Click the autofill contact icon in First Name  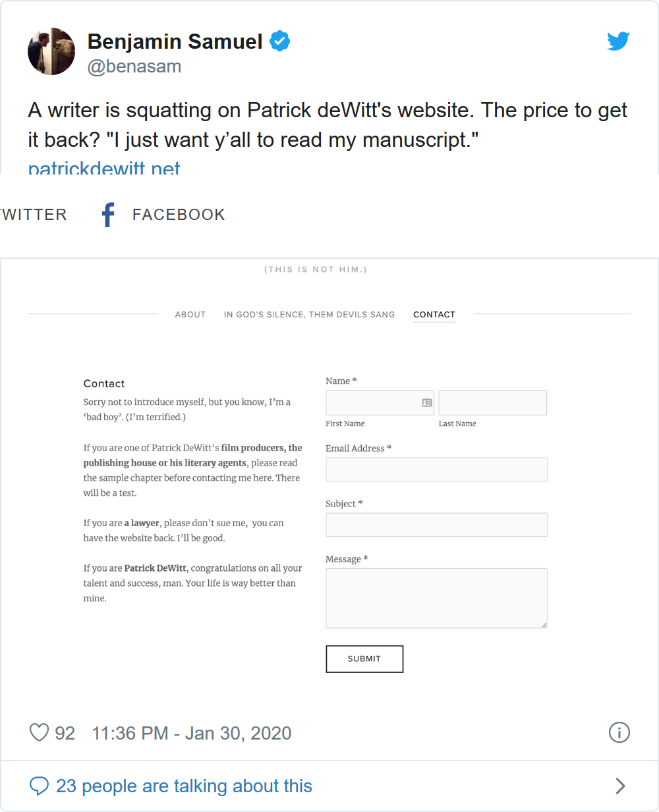point(427,402)
